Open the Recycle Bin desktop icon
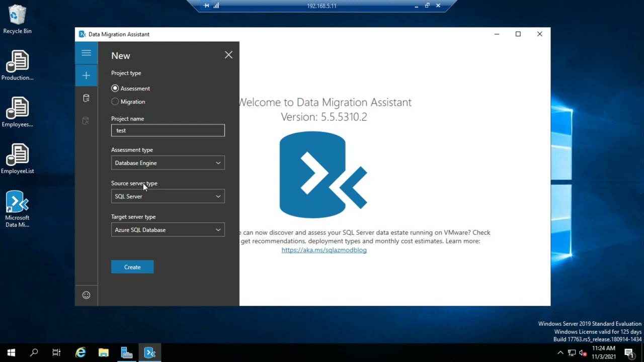 17,19
